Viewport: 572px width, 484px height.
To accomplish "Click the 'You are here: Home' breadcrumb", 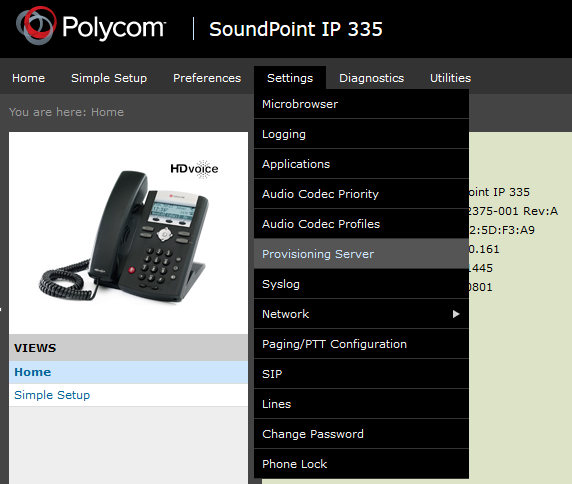I will tap(66, 112).
